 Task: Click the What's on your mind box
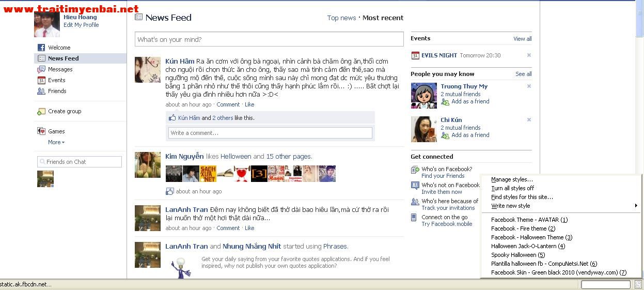tap(269, 39)
